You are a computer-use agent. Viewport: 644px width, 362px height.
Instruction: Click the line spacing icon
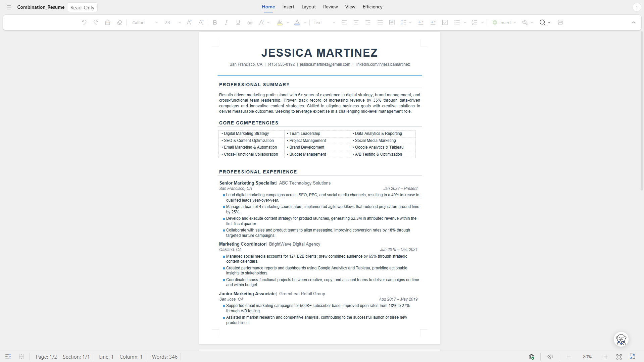coord(403,22)
